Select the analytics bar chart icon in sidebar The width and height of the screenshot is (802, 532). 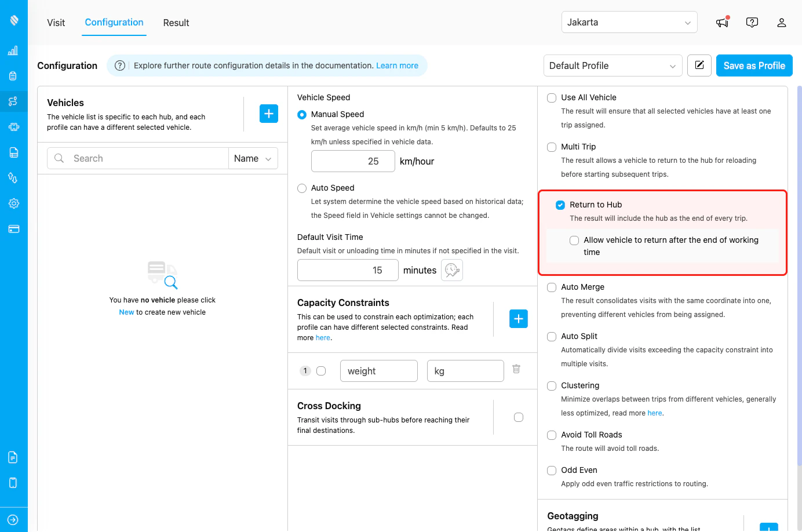pos(13,50)
